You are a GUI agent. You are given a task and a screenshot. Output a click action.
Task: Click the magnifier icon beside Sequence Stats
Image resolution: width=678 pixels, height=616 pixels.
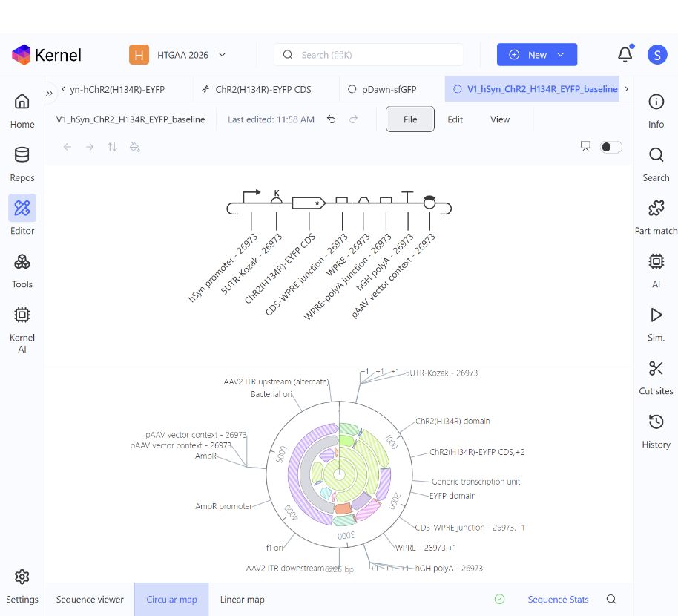click(x=611, y=599)
